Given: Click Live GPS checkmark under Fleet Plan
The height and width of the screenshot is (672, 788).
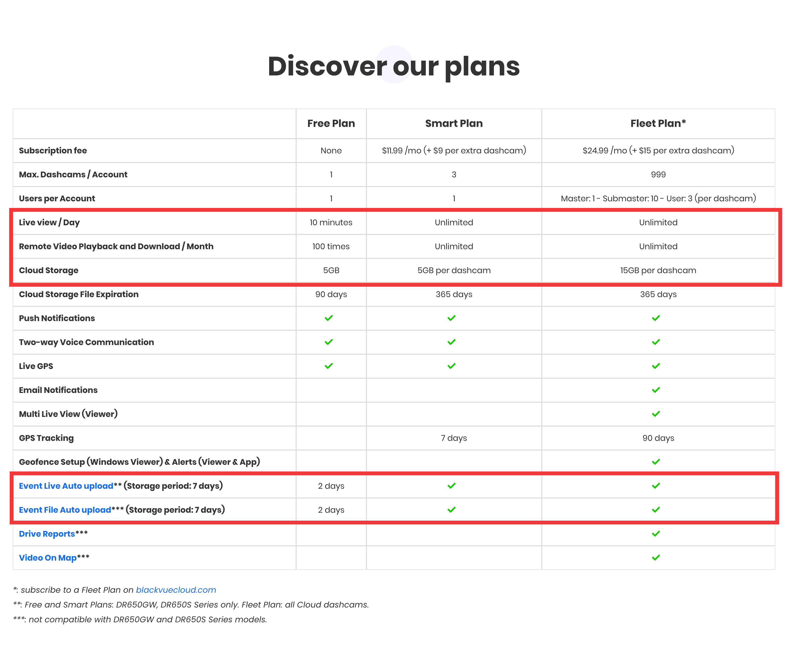Looking at the screenshot, I should coord(656,366).
